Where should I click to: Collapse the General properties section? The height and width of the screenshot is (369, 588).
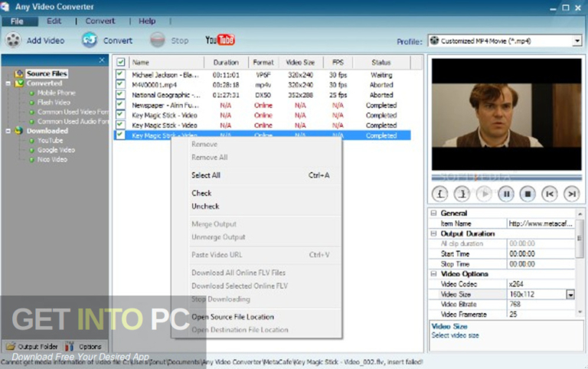pos(433,213)
